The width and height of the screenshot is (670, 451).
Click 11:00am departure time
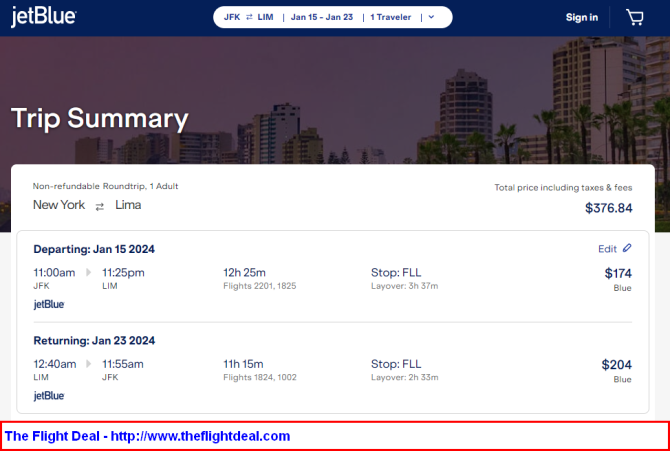[x=54, y=273]
